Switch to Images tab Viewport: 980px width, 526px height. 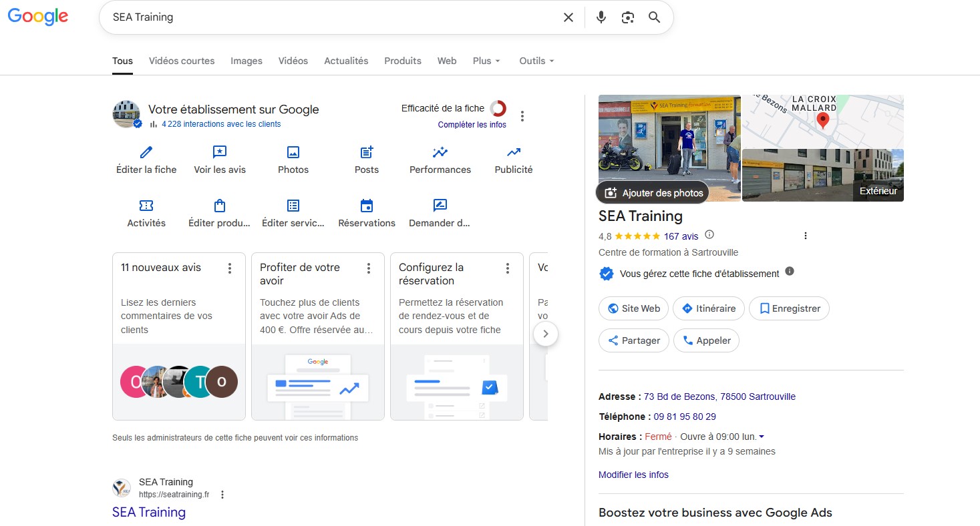point(247,61)
